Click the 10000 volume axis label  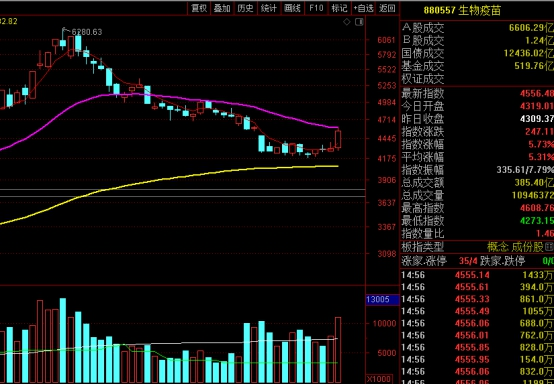click(384, 323)
